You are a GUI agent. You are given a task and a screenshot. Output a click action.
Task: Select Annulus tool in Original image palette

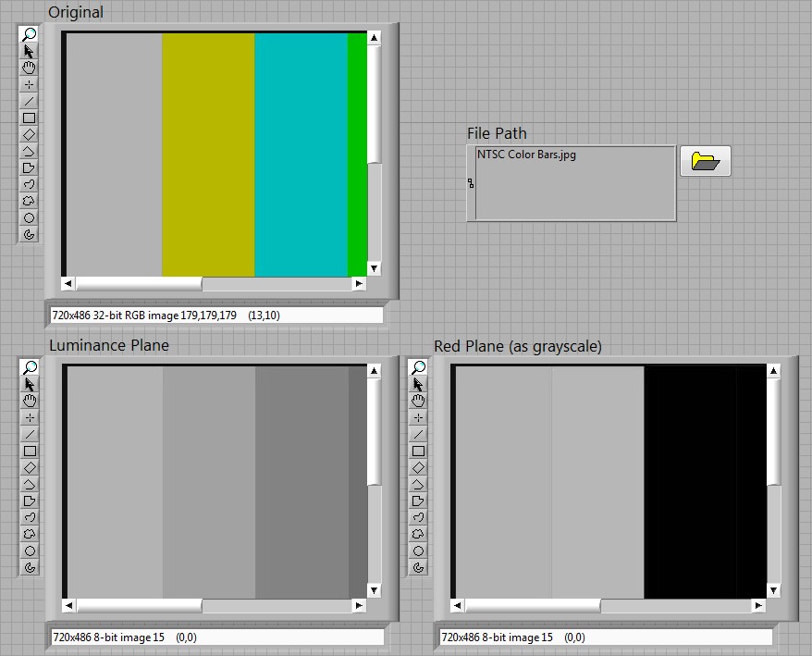(29, 234)
